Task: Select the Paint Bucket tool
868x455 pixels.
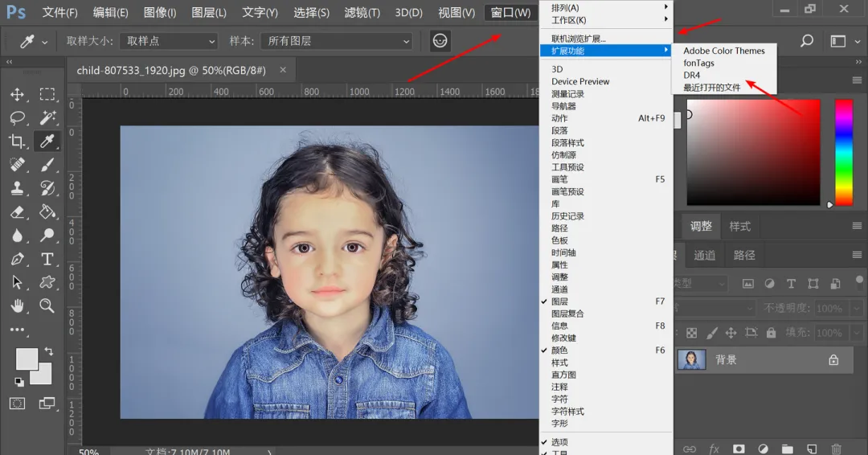Action: pos(47,212)
